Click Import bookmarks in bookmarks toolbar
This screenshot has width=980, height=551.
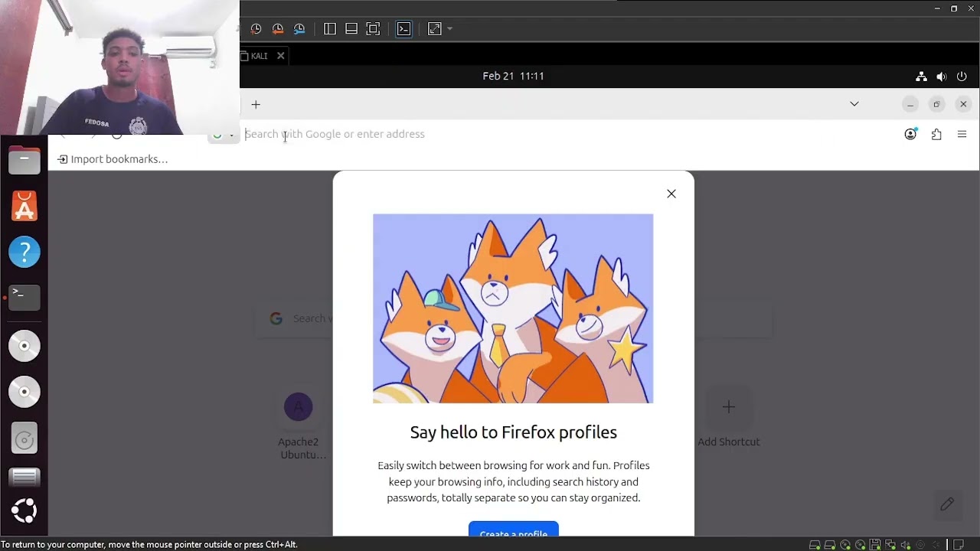[113, 159]
